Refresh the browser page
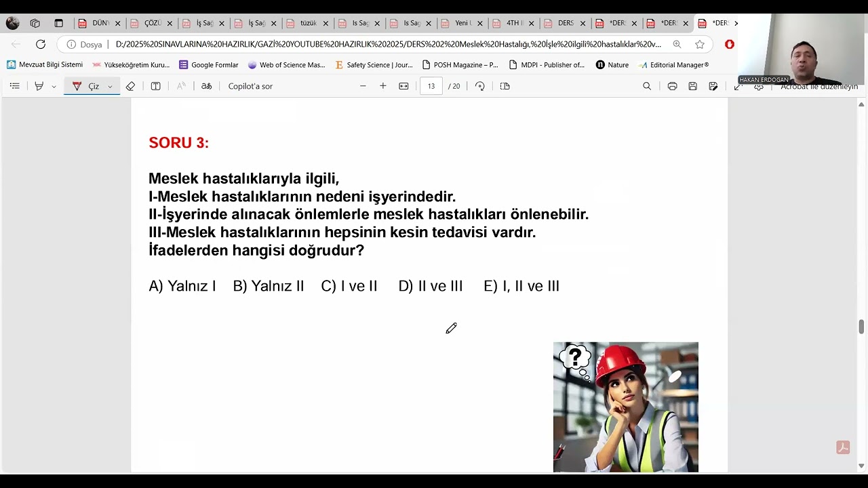Viewport: 868px width, 488px height. (41, 44)
